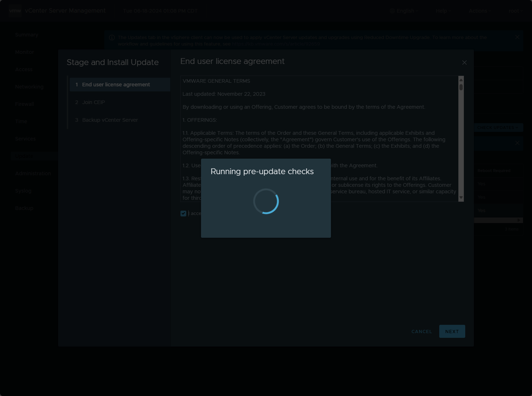Click the 'VMWARE GENERAL TERMS' heading
The image size is (532, 396).
(x=216, y=81)
